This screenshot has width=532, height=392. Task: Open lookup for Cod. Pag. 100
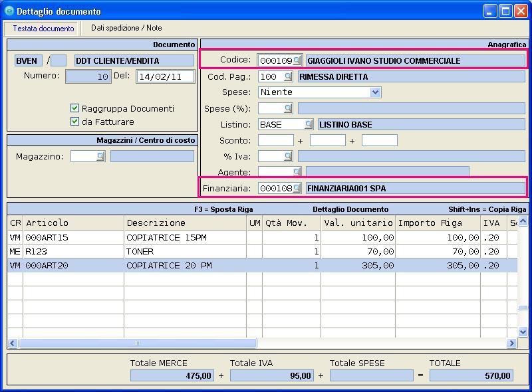coord(288,76)
